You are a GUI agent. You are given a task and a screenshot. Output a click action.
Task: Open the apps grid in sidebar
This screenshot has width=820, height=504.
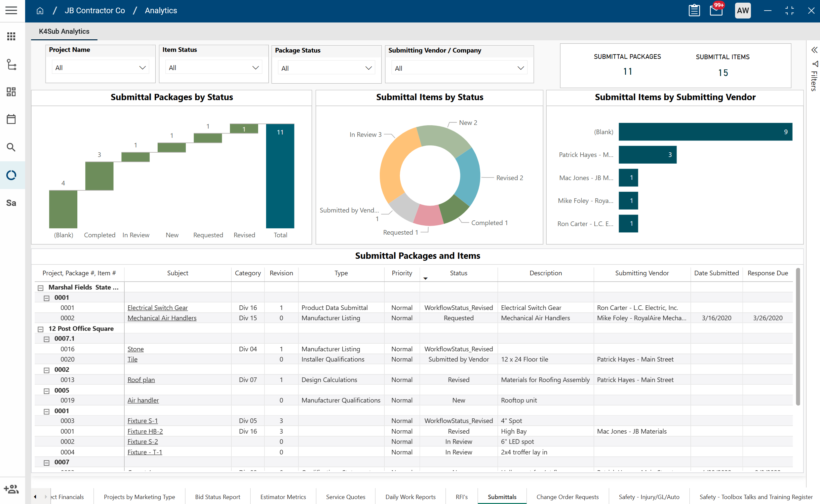11,36
